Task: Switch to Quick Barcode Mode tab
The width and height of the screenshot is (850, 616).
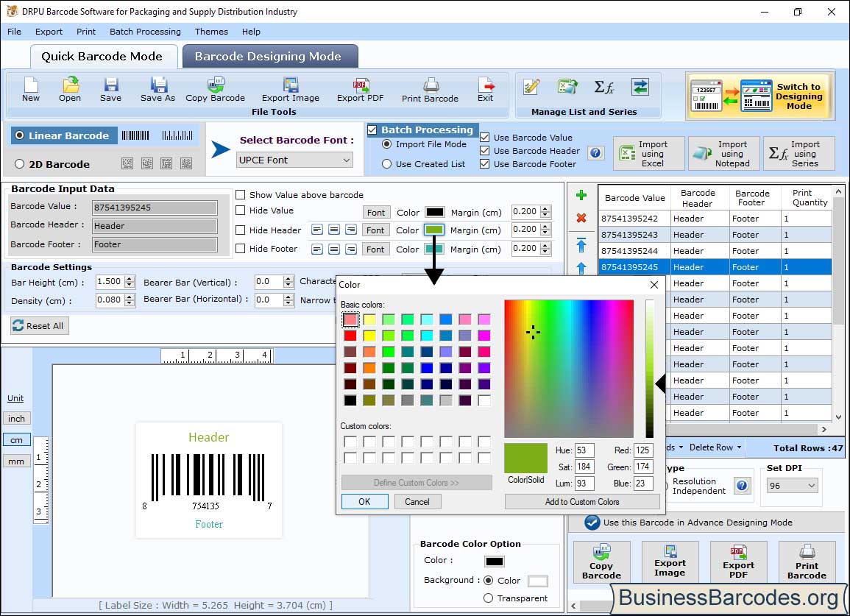Action: click(103, 57)
